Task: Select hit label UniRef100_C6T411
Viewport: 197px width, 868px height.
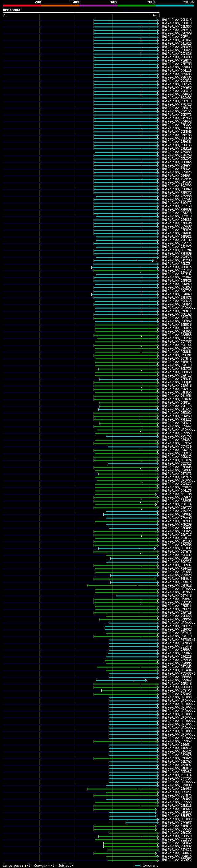Action: point(177,633)
